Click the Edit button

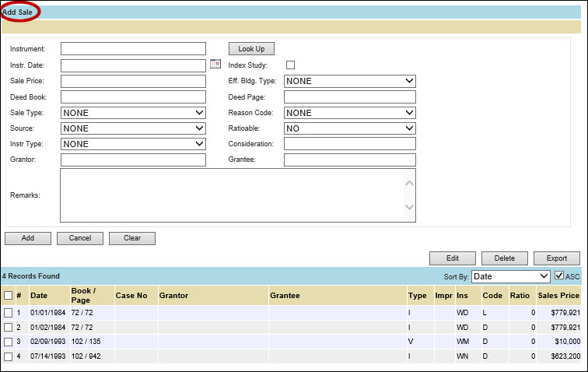pos(453,258)
